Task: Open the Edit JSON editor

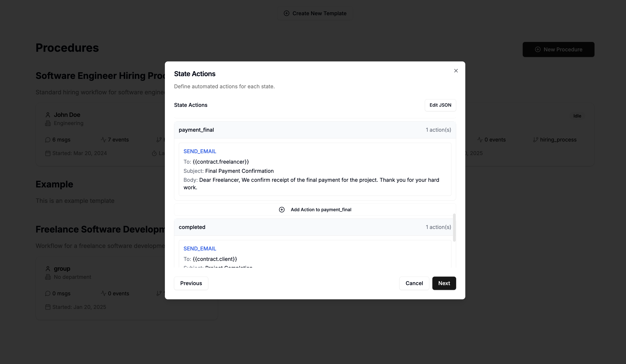Action: (x=440, y=105)
